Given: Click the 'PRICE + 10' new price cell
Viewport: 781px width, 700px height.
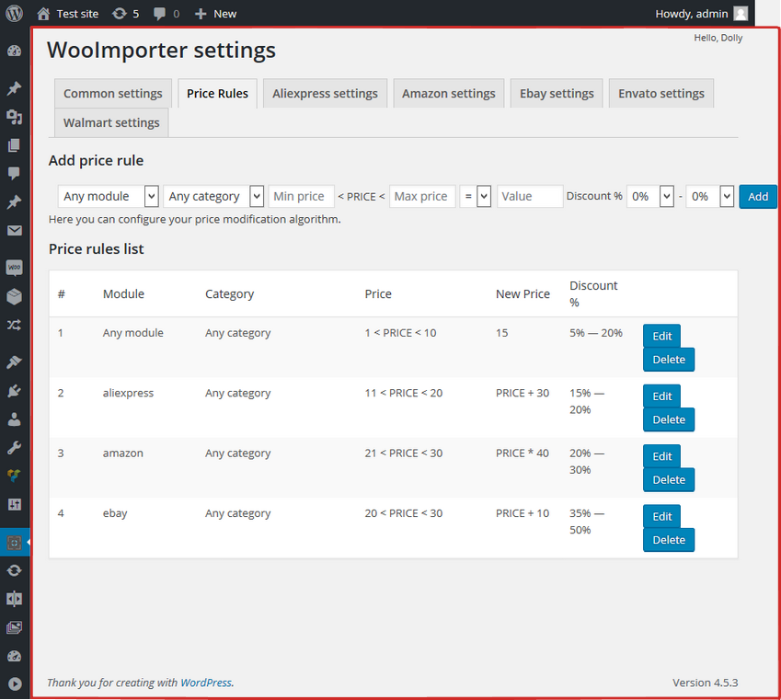Looking at the screenshot, I should tap(523, 513).
